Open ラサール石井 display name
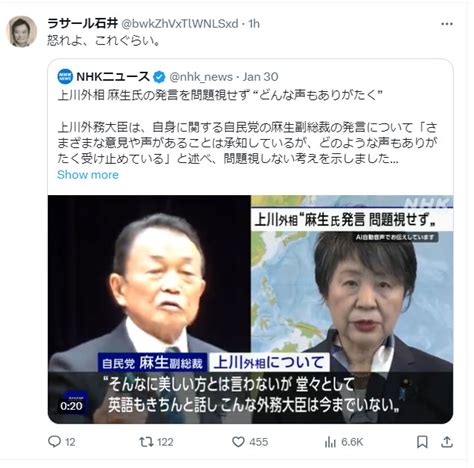 (82, 24)
